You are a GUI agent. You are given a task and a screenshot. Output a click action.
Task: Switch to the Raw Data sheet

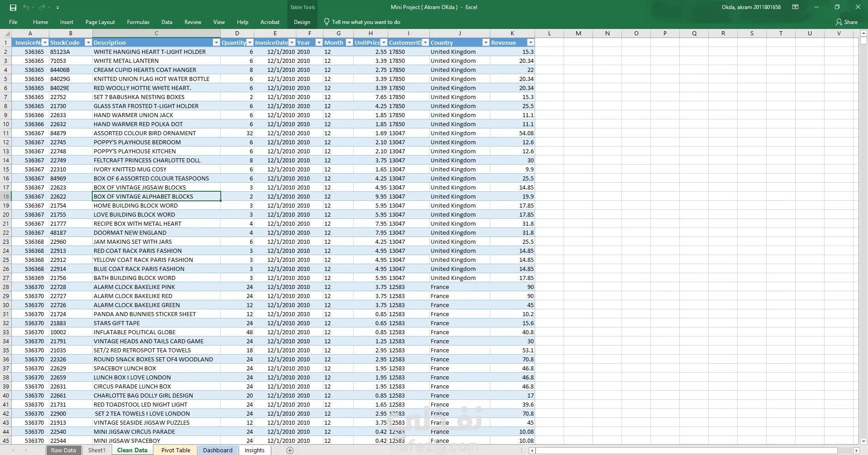click(63, 450)
